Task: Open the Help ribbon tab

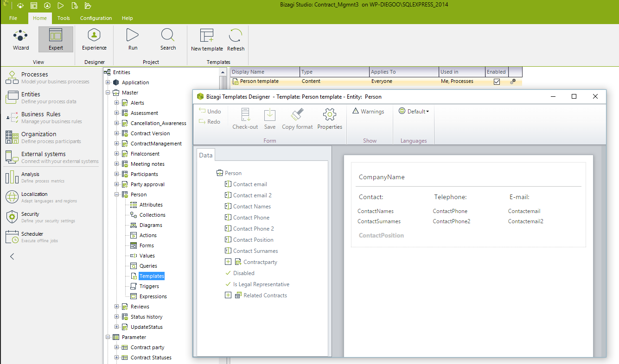Action: pyautogui.click(x=127, y=18)
